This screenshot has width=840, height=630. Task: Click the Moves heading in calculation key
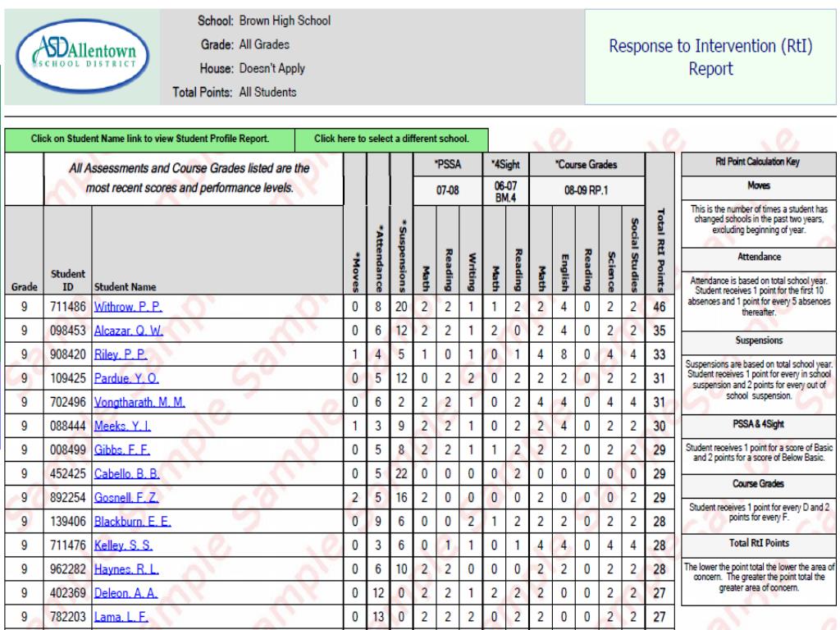759,186
